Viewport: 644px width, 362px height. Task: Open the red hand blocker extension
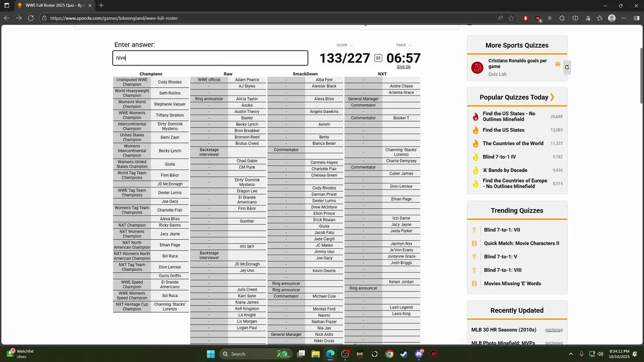pos(526,18)
